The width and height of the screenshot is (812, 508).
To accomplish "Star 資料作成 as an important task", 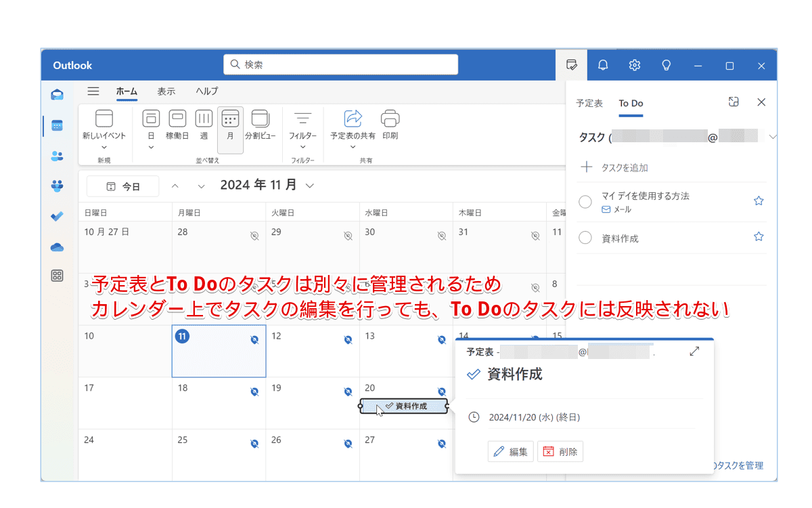I will (759, 238).
